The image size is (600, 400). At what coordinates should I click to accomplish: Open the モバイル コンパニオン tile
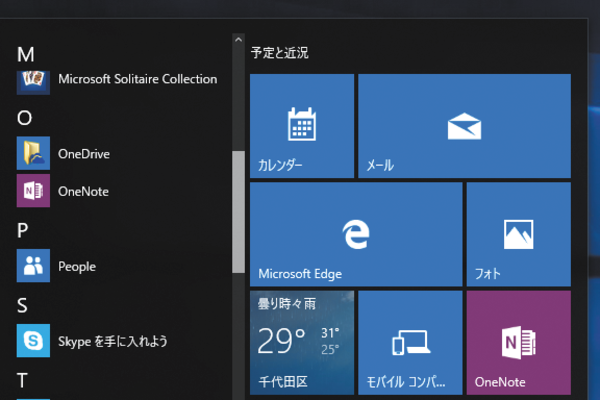410,343
